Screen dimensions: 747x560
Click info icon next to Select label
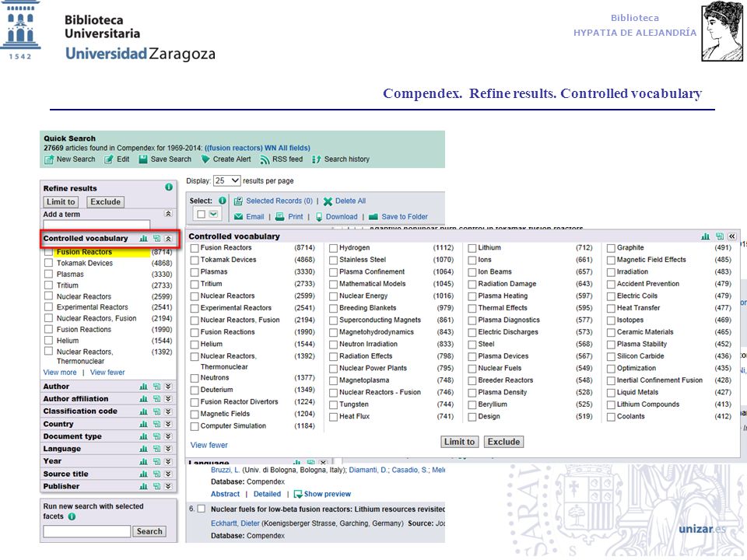pos(222,201)
